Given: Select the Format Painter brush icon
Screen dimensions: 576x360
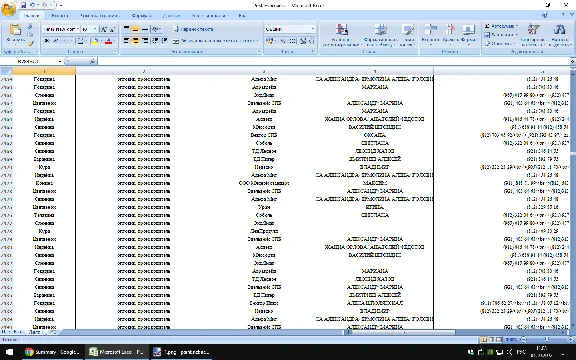Looking at the screenshot, I should (x=30, y=43).
